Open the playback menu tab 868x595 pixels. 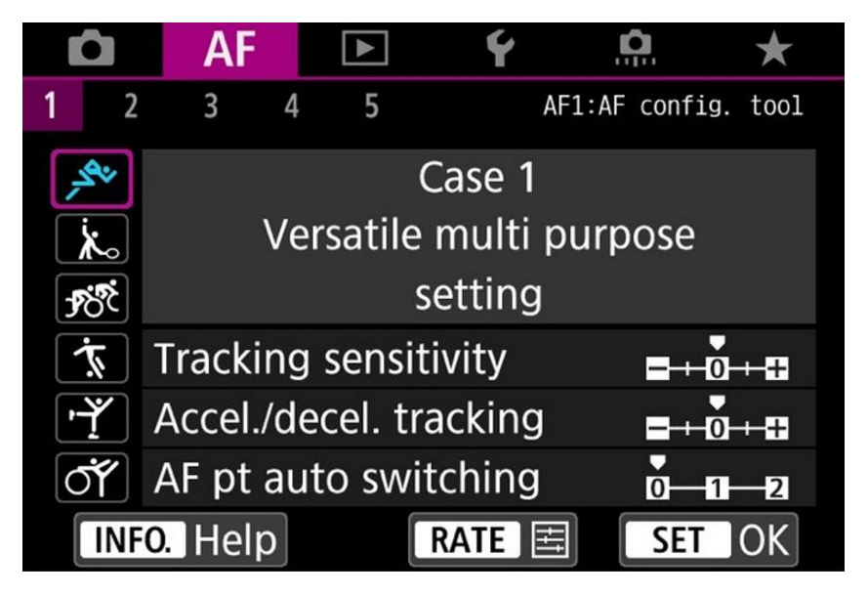pyautogui.click(x=364, y=50)
